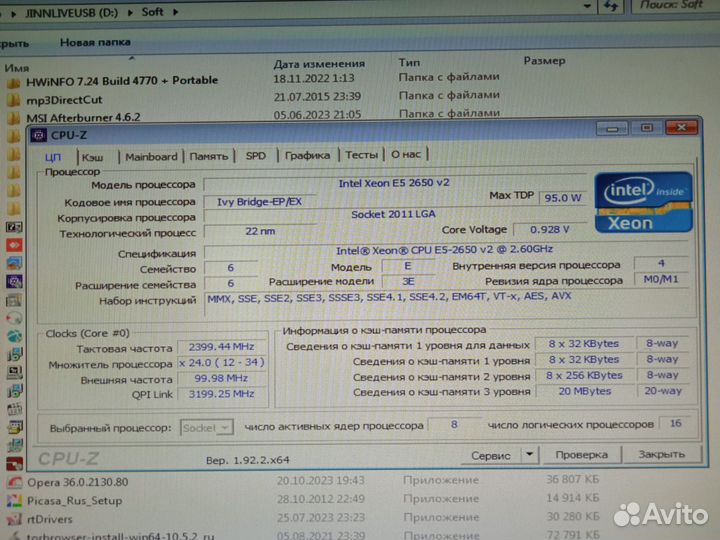Select the MSI Afterburner 4.6.2 folder icon

14,118
